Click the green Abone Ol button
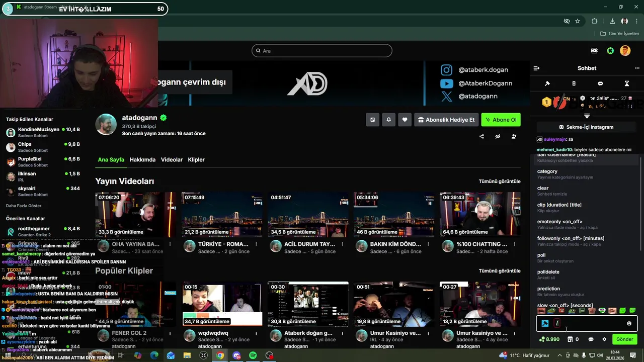 [x=501, y=120]
